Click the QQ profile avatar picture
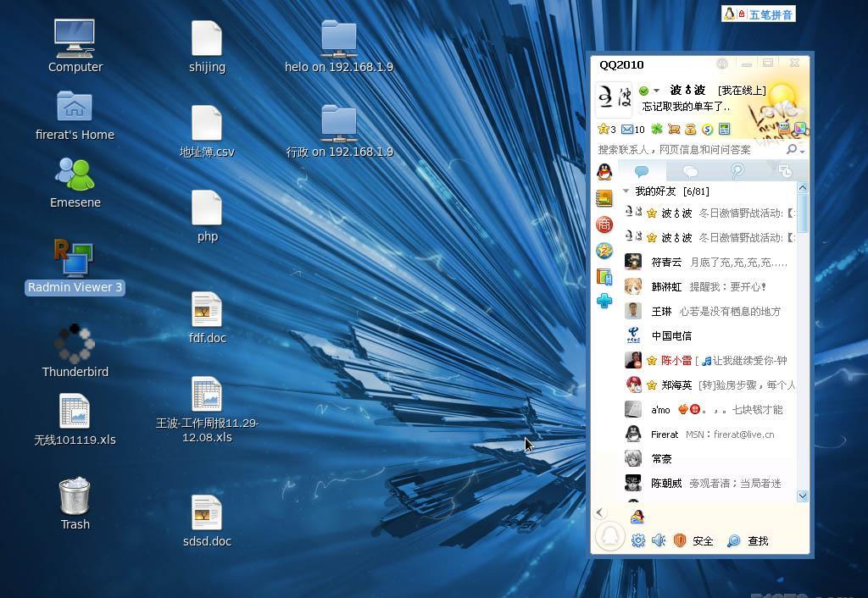The width and height of the screenshot is (868, 598). 614,100
